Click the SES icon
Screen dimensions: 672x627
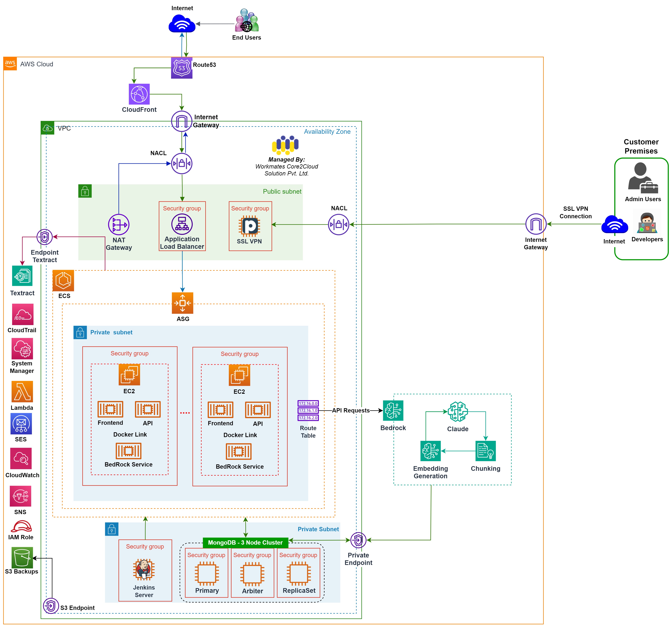tap(21, 423)
